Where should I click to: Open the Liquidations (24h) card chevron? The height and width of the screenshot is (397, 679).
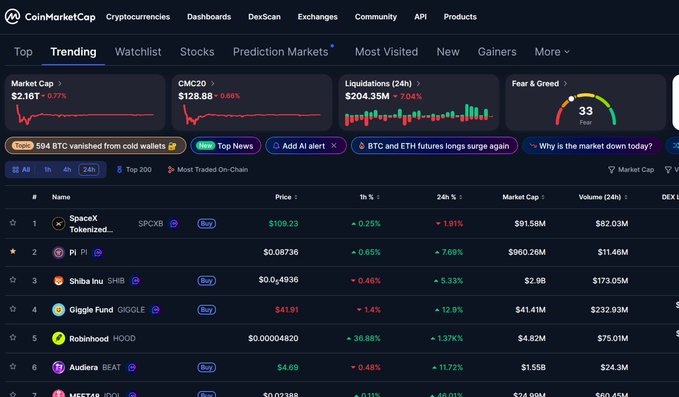pyautogui.click(x=418, y=84)
